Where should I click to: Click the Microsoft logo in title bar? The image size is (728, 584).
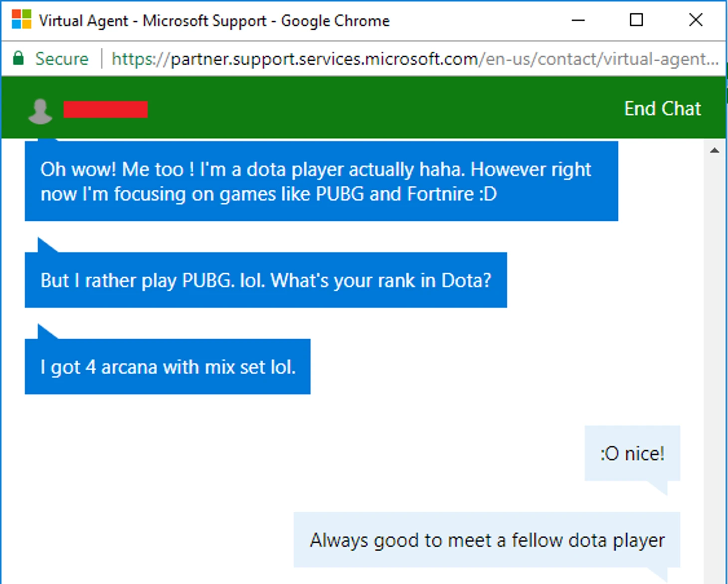[x=21, y=20]
